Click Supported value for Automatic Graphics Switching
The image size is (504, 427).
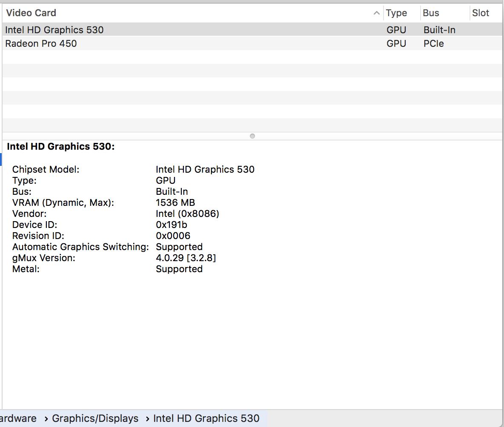179,247
